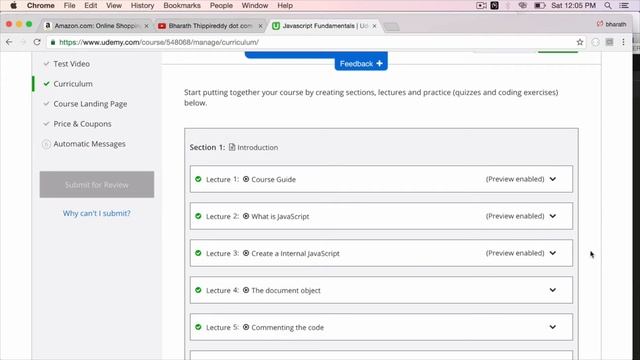The width and height of the screenshot is (640, 360).
Task: Click video icon beside Course Guide
Action: [x=246, y=179]
